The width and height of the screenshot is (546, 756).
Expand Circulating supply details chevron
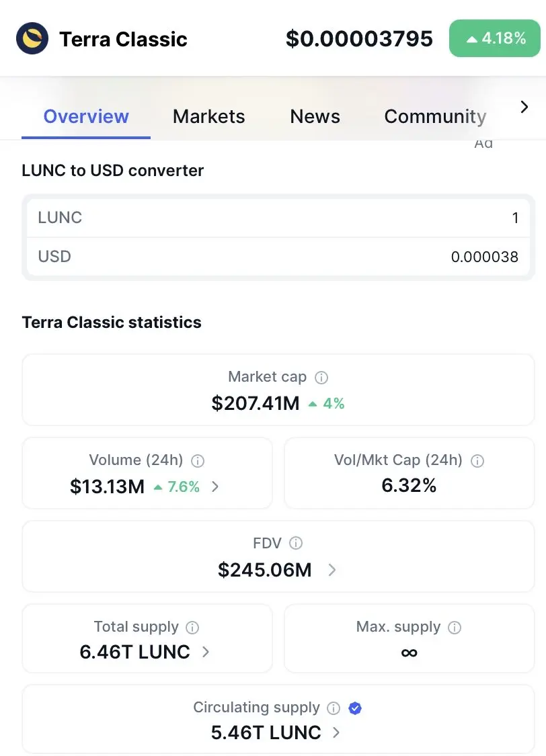pyautogui.click(x=336, y=732)
